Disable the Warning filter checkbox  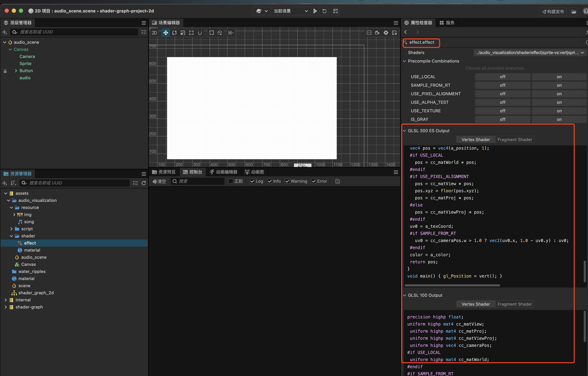(287, 181)
